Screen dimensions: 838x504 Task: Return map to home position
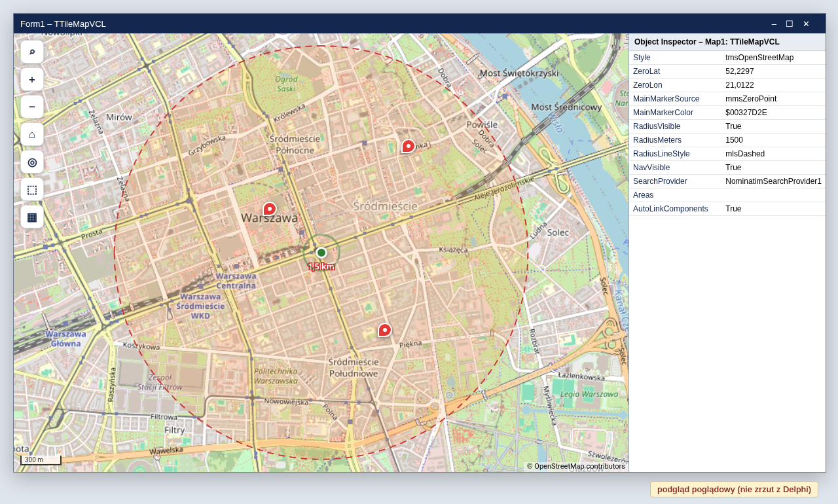(32, 134)
